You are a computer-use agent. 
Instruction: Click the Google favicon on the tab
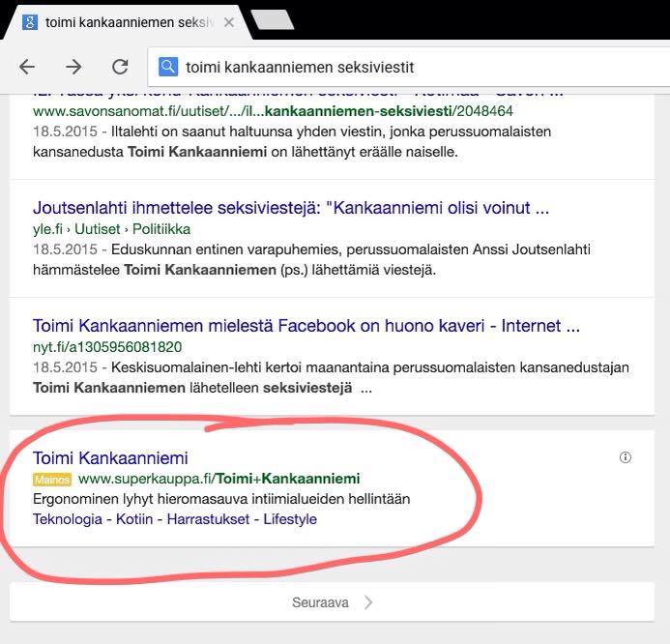28,19
